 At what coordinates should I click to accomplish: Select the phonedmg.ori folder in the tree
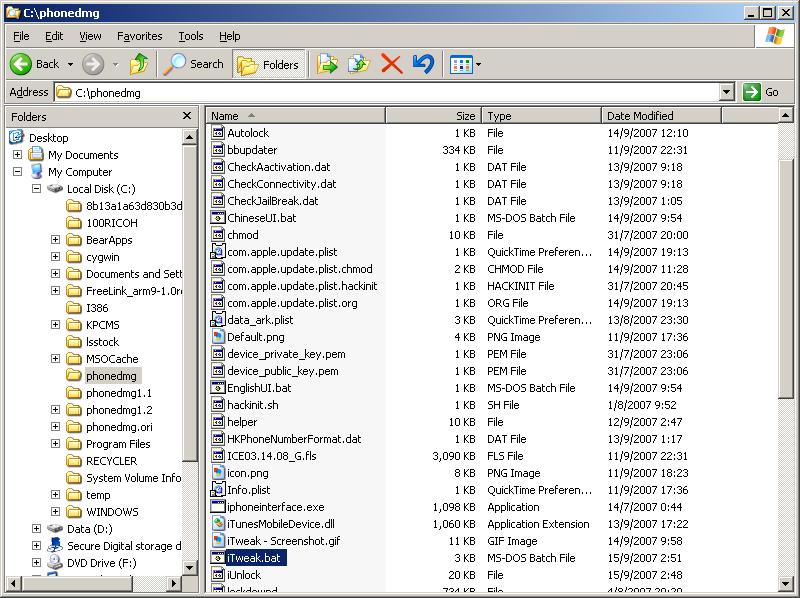click(x=119, y=427)
